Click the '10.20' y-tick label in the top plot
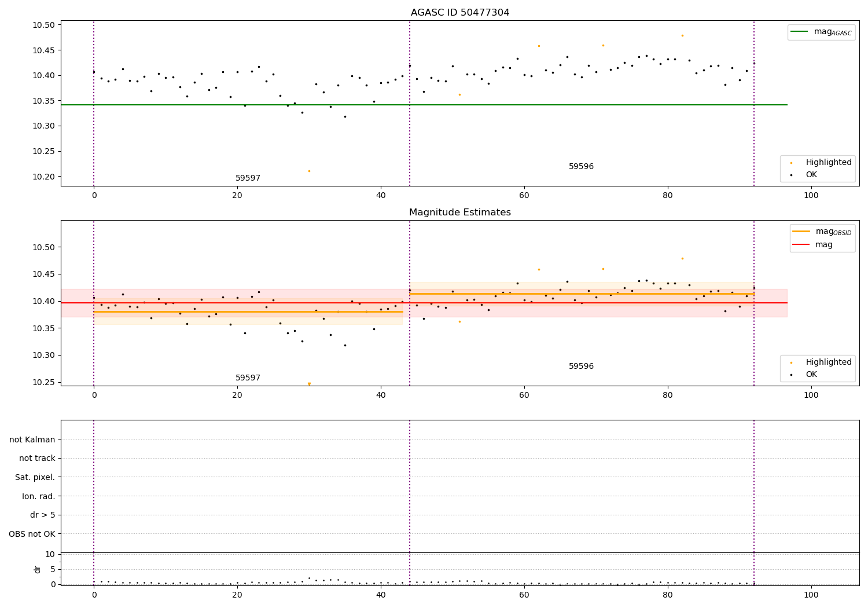868x608 pixels. coord(45,177)
